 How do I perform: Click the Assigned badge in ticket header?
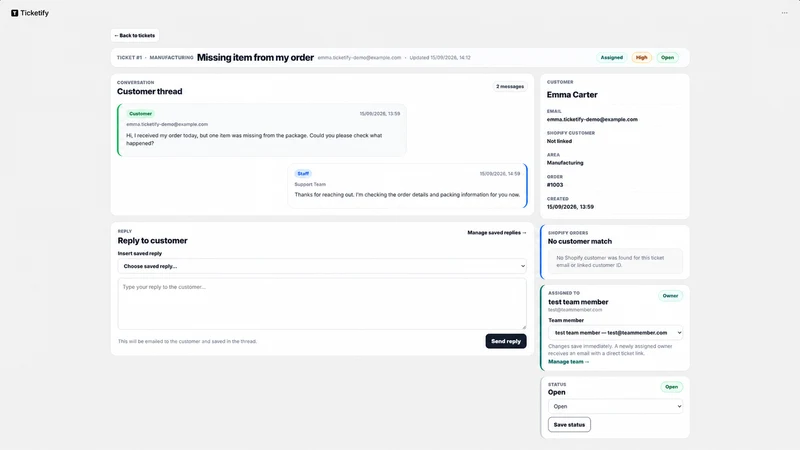[x=611, y=58]
